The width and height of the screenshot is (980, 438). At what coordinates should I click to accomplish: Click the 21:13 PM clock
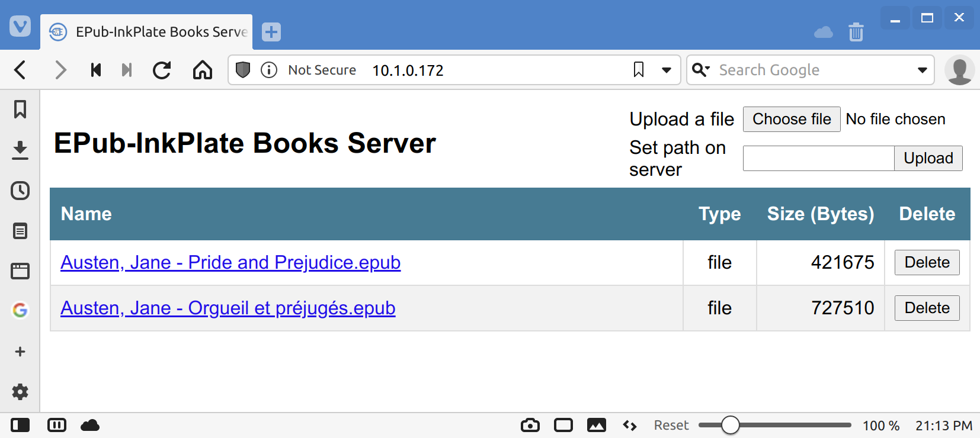point(944,426)
